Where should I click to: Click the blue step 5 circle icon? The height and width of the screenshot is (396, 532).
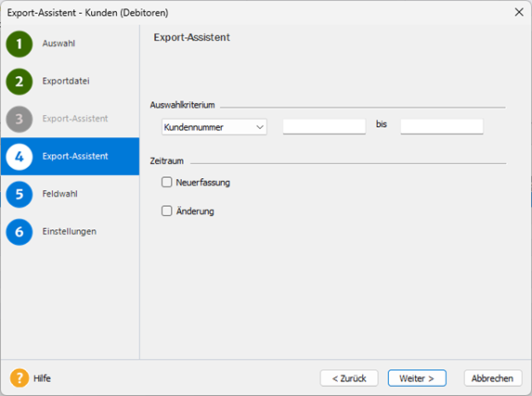click(19, 194)
